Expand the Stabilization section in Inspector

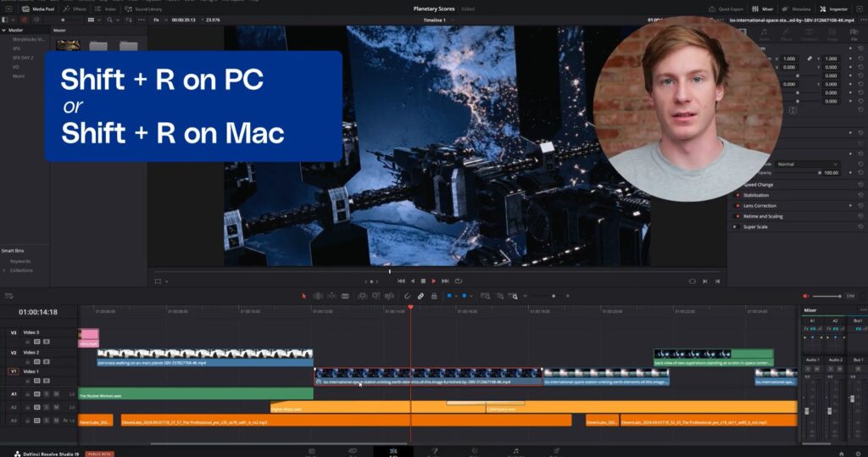[755, 195]
